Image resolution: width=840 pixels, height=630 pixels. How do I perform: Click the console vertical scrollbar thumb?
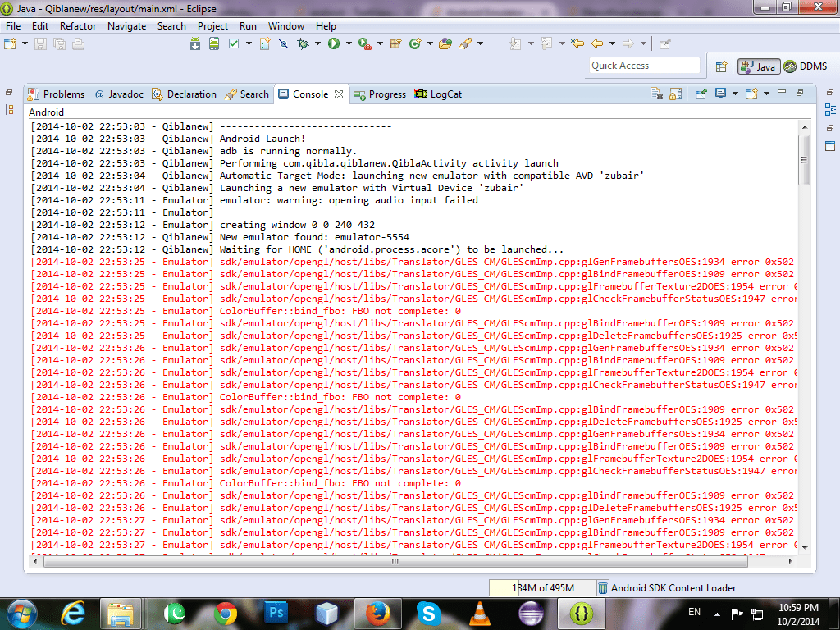(x=804, y=160)
